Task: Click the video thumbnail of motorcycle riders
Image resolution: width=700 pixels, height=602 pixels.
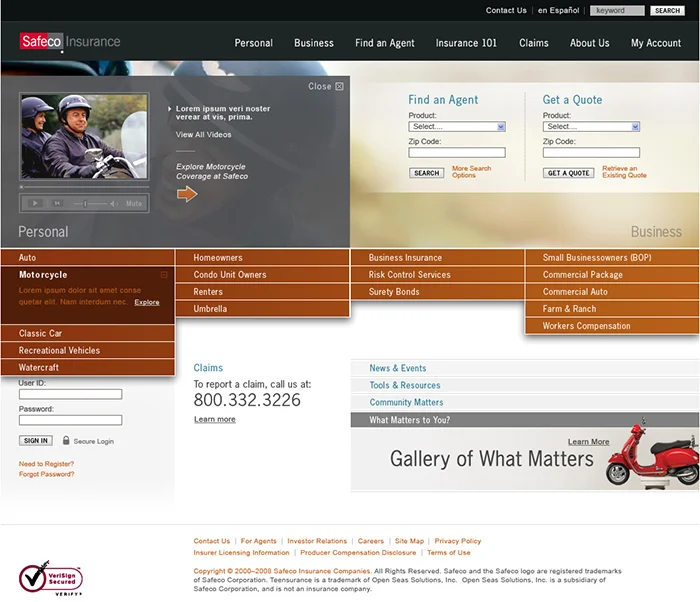Action: click(x=84, y=136)
